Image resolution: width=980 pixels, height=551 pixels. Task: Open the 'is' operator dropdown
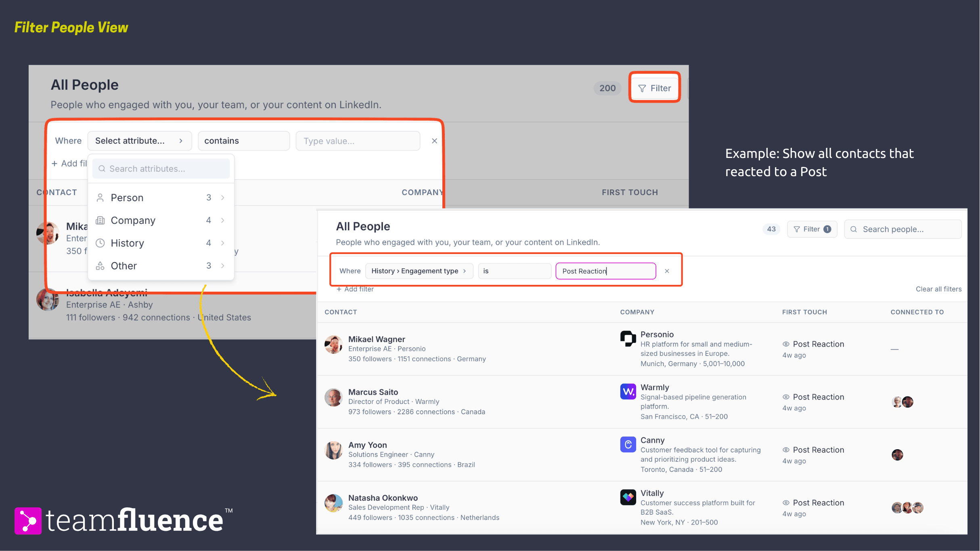click(x=515, y=271)
